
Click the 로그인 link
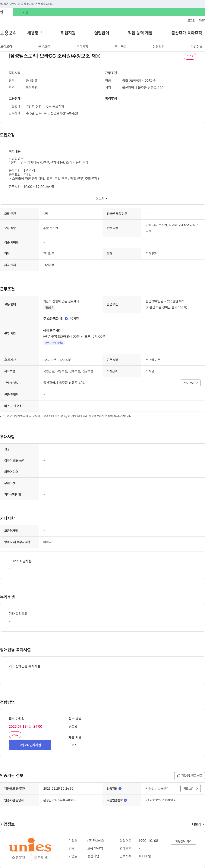pyautogui.click(x=191, y=21)
